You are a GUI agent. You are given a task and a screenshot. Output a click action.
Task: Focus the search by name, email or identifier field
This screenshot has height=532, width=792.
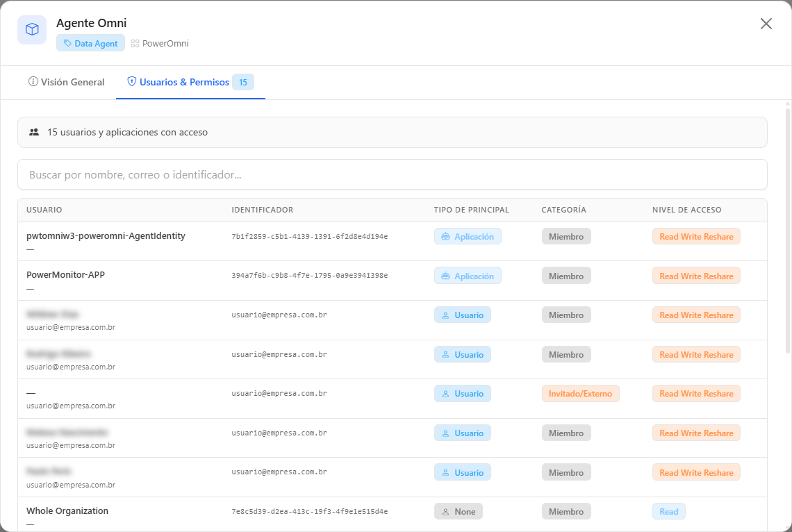pyautogui.click(x=393, y=174)
